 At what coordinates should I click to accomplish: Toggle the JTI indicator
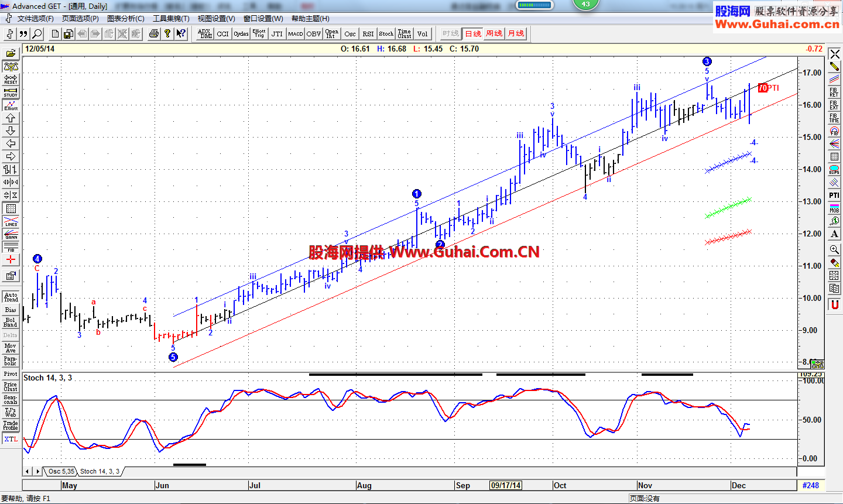pos(277,33)
